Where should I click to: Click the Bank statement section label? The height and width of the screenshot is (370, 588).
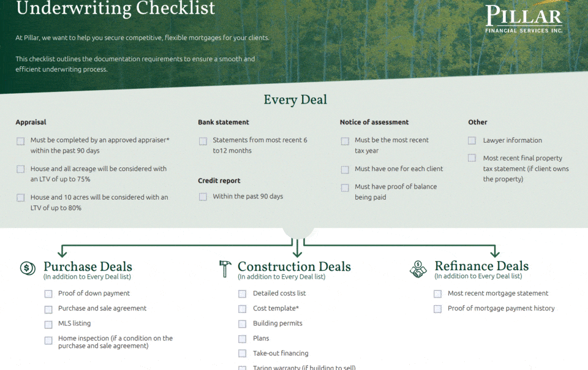click(224, 122)
